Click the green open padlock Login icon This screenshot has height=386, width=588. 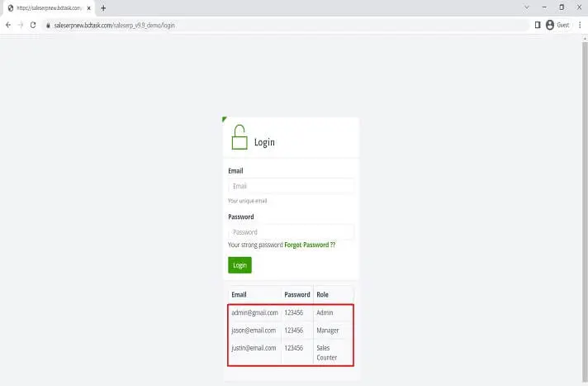pyautogui.click(x=239, y=137)
